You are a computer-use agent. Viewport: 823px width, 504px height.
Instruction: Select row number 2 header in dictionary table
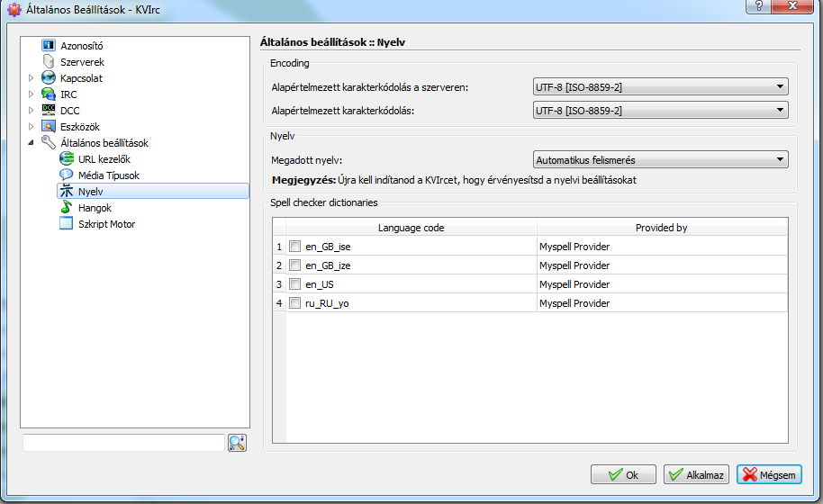coord(279,265)
